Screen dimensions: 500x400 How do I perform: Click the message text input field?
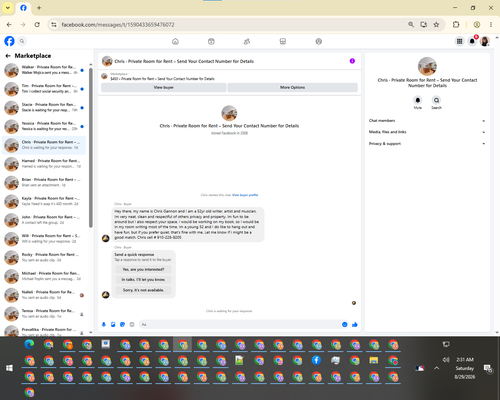pos(240,324)
